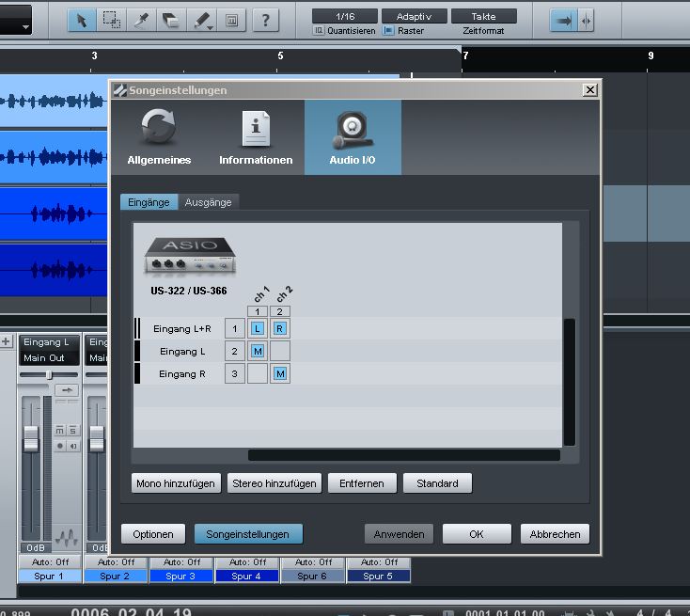This screenshot has height=616, width=690.
Task: Select the Eraser tool
Action: (x=171, y=21)
